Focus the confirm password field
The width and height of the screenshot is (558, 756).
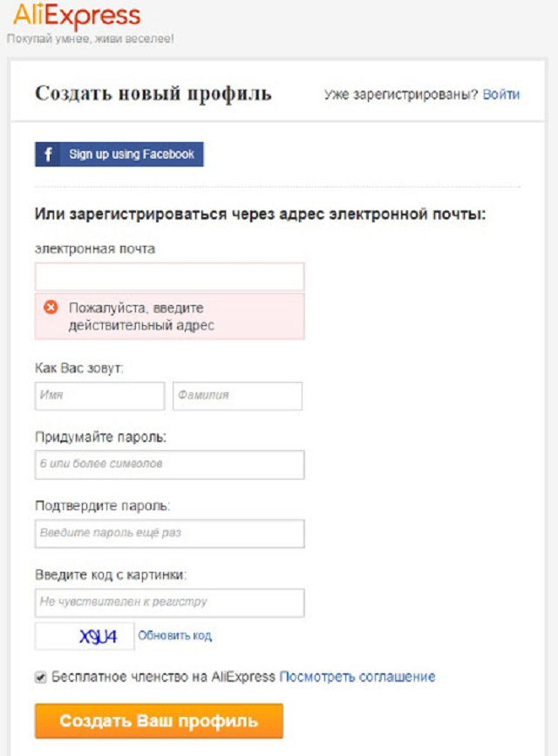(x=169, y=533)
